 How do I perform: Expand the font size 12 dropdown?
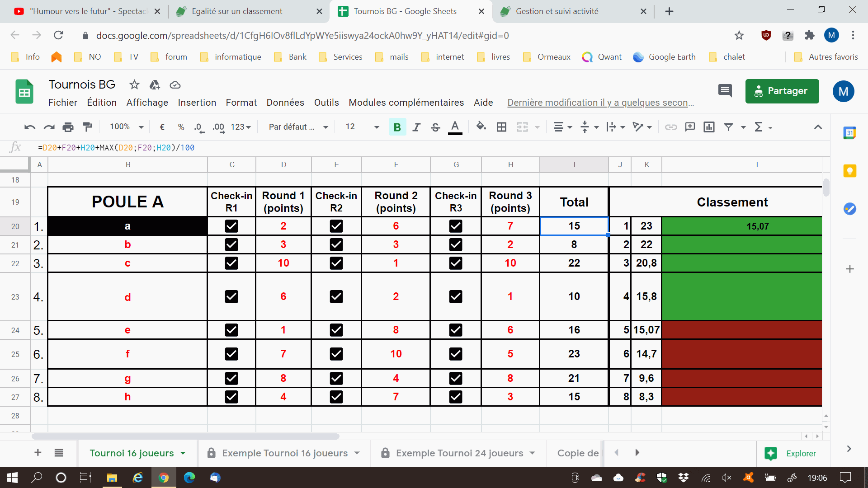362,127
